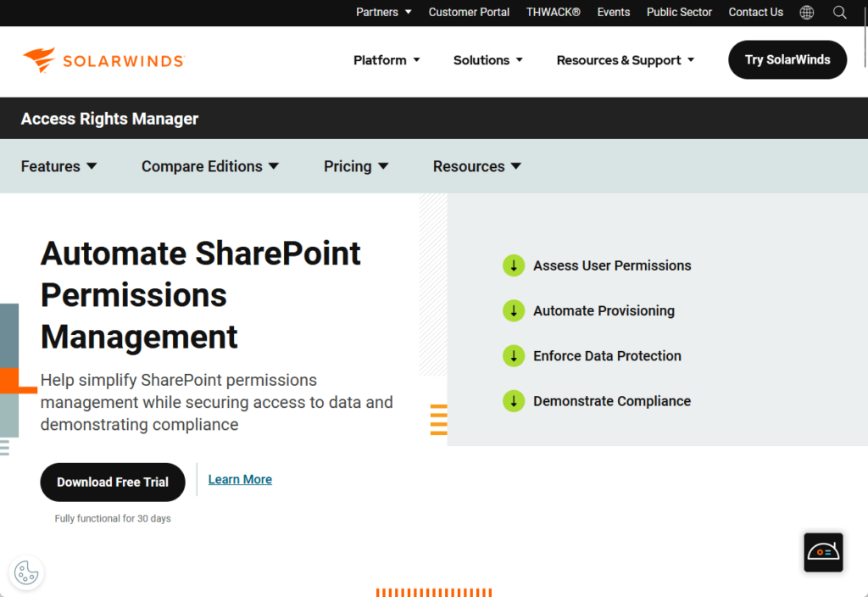Viewport: 868px width, 597px height.
Task: Open the cookie settings icon
Action: tap(26, 572)
